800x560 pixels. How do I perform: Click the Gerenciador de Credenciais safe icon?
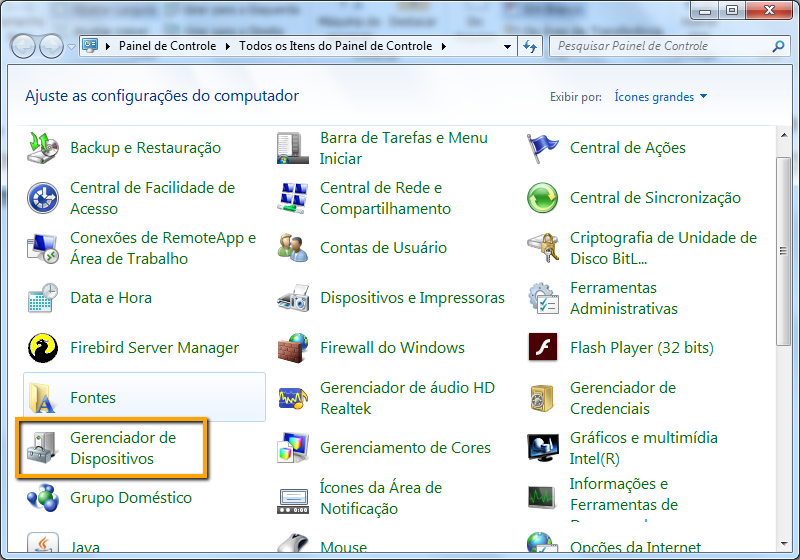tap(542, 398)
